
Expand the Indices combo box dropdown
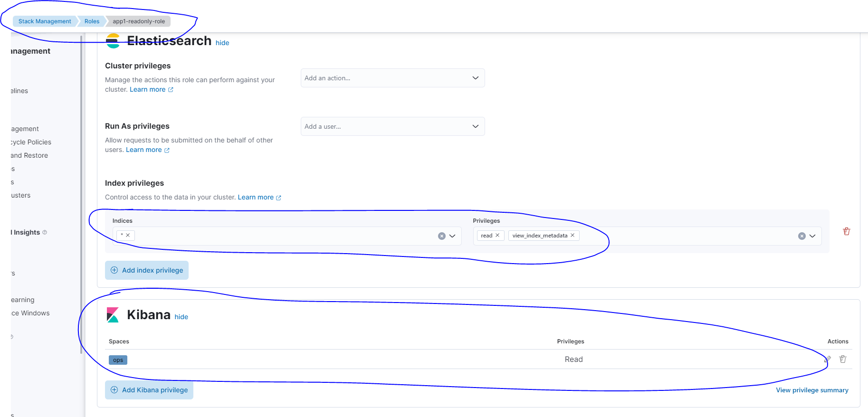[452, 236]
